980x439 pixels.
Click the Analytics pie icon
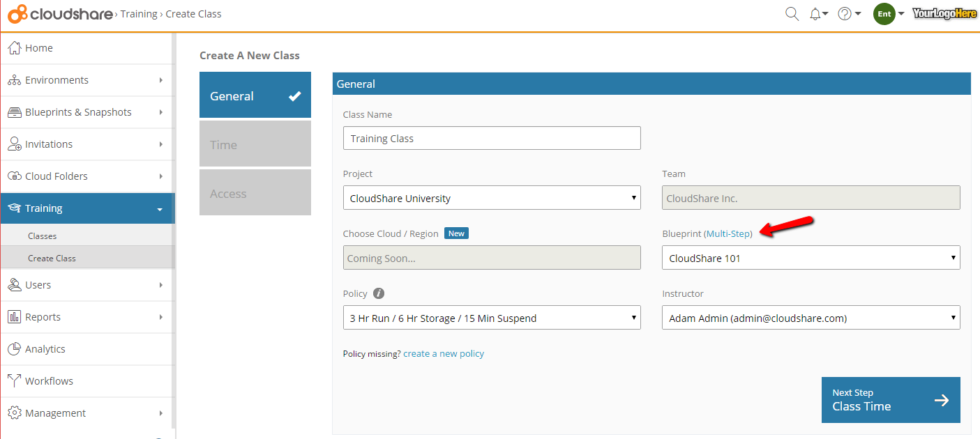coord(14,349)
